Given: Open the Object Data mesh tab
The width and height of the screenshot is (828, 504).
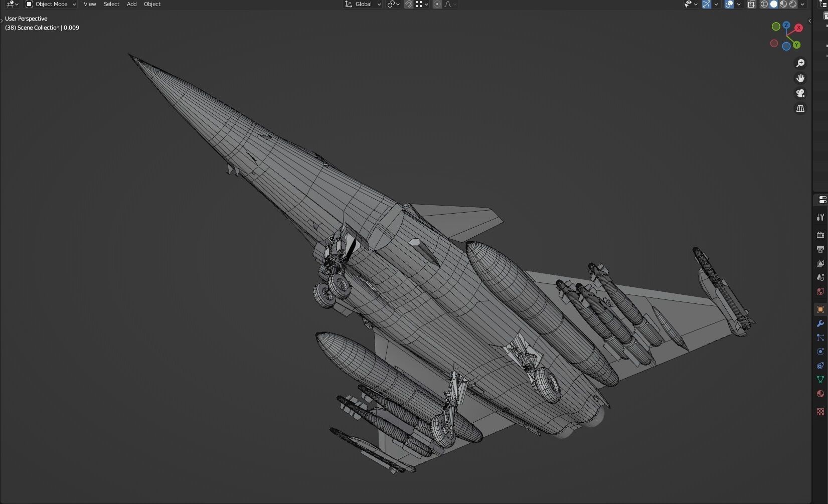Looking at the screenshot, I should [820, 380].
